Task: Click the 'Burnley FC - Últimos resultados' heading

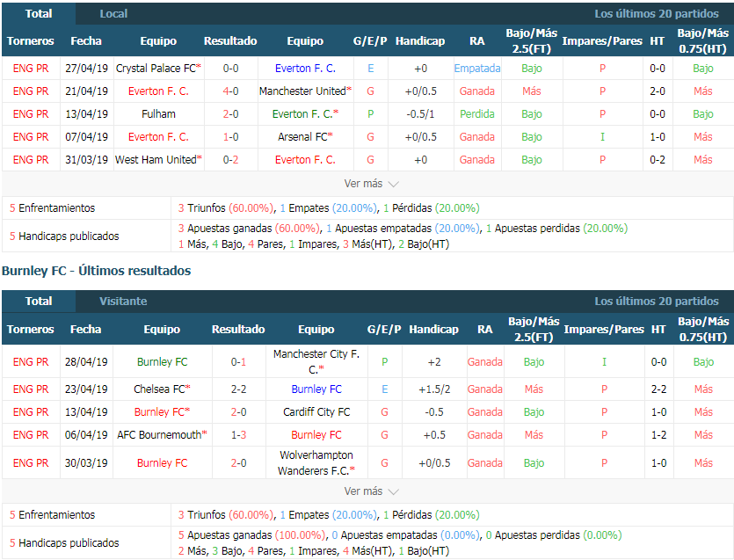Action: pyautogui.click(x=97, y=271)
